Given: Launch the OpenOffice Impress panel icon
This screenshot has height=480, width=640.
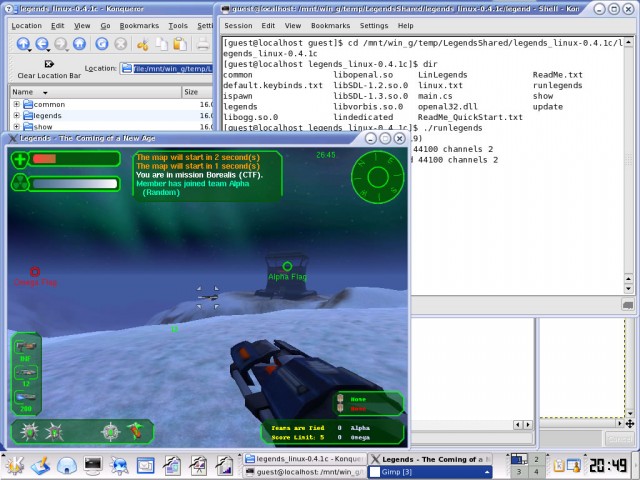Looking at the screenshot, I should (198, 465).
